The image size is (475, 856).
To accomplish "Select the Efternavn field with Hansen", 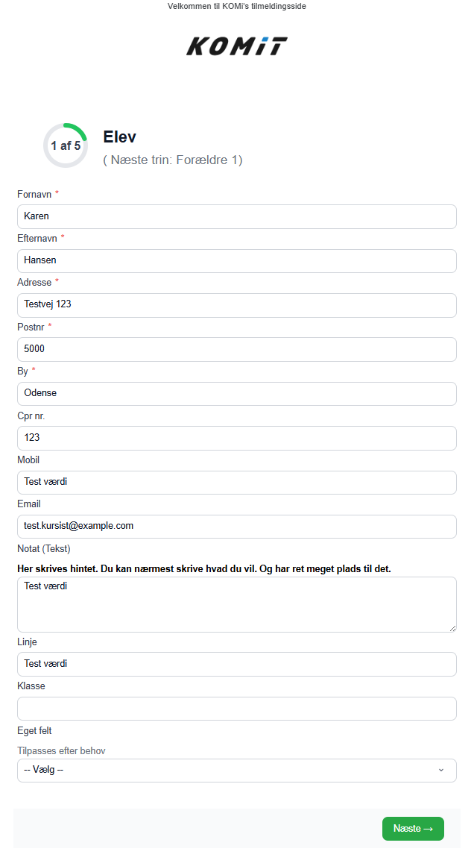I will point(237,260).
